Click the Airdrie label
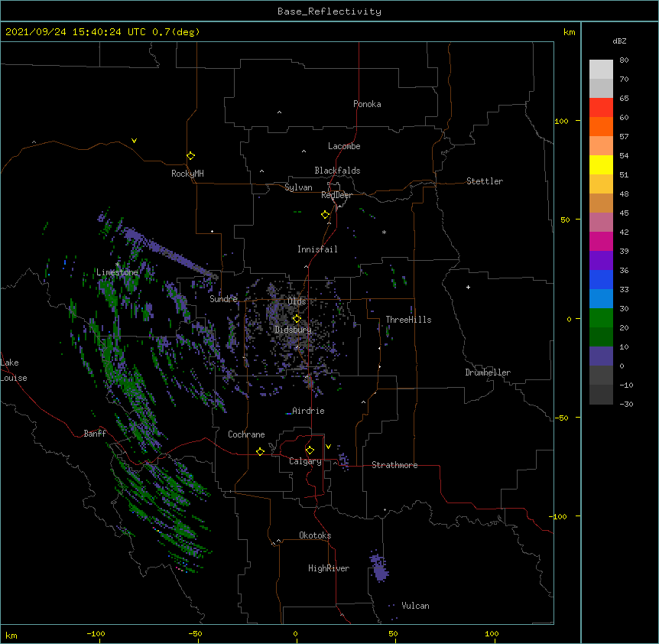The width and height of the screenshot is (659, 644). 309,411
